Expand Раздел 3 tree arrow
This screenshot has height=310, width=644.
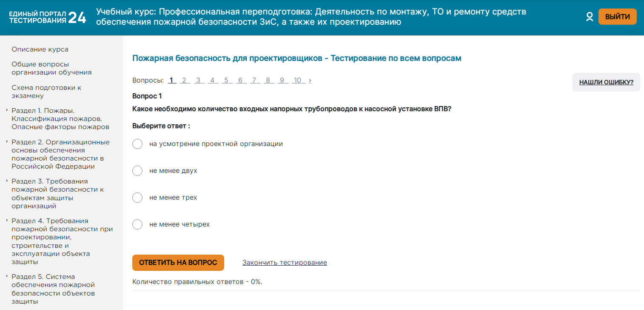pos(7,181)
